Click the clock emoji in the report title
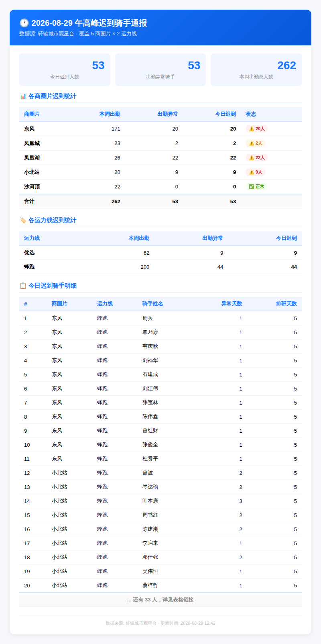Viewport: 321px width, 644px height. [x=24, y=23]
